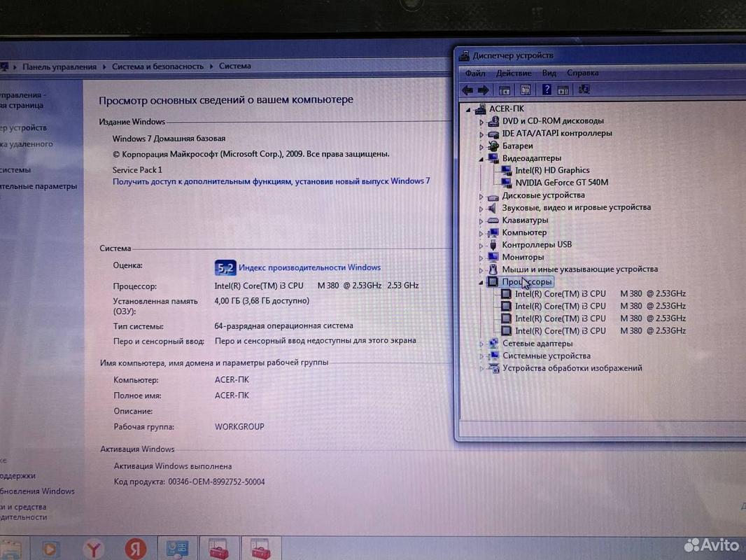The height and width of the screenshot is (560, 746).
Task: Open media player icon on taskbar
Action: pyautogui.click(x=50, y=549)
